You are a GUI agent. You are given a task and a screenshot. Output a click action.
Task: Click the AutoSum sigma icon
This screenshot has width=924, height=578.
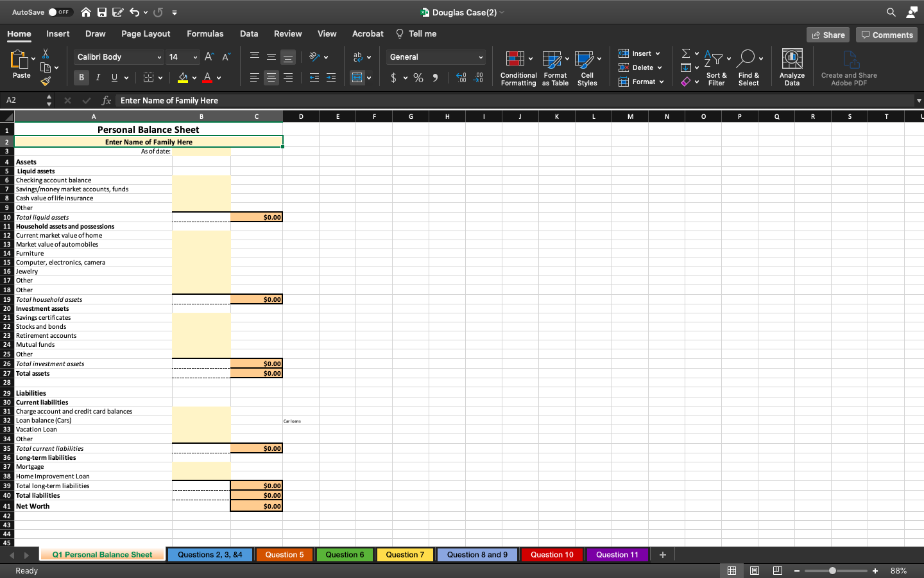(685, 53)
